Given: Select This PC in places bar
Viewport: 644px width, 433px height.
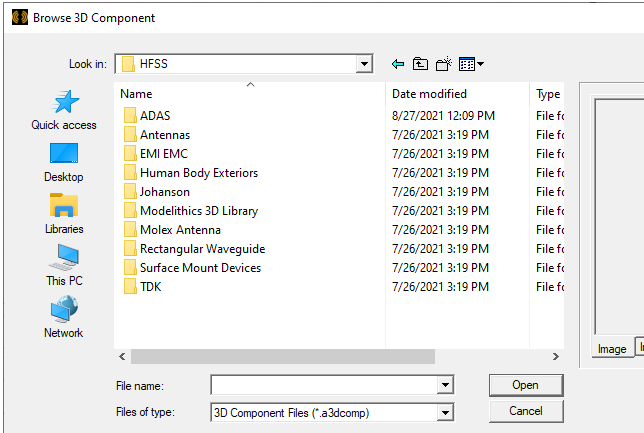Looking at the screenshot, I should point(64,266).
